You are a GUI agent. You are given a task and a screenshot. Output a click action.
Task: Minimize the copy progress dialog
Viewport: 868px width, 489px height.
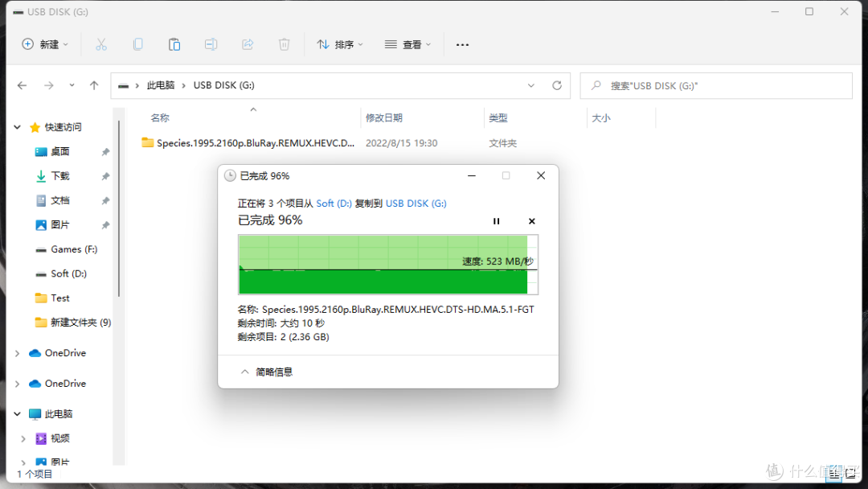pyautogui.click(x=472, y=175)
